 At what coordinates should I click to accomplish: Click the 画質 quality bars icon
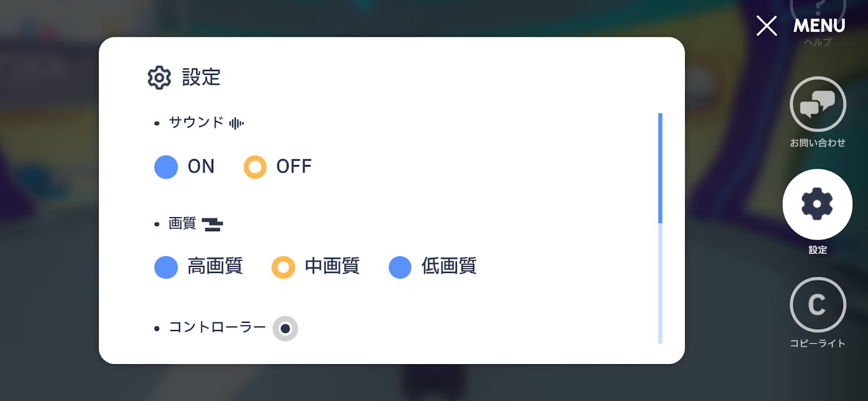[212, 224]
